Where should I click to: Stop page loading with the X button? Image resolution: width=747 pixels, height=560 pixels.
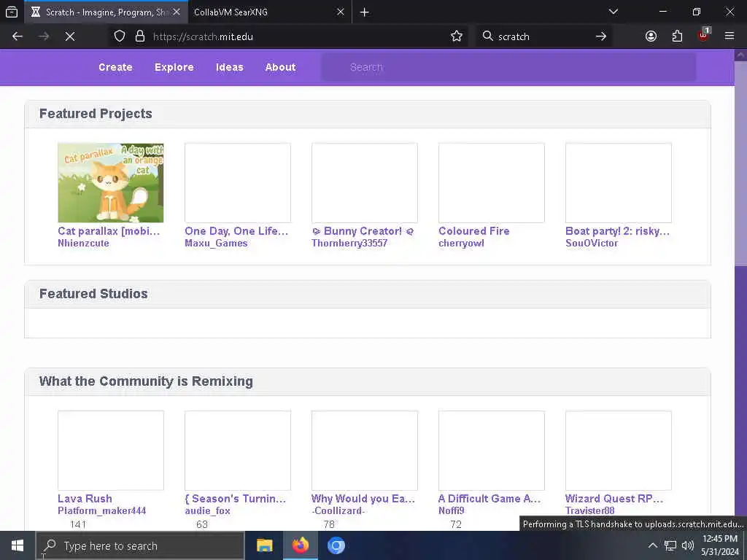click(x=69, y=36)
